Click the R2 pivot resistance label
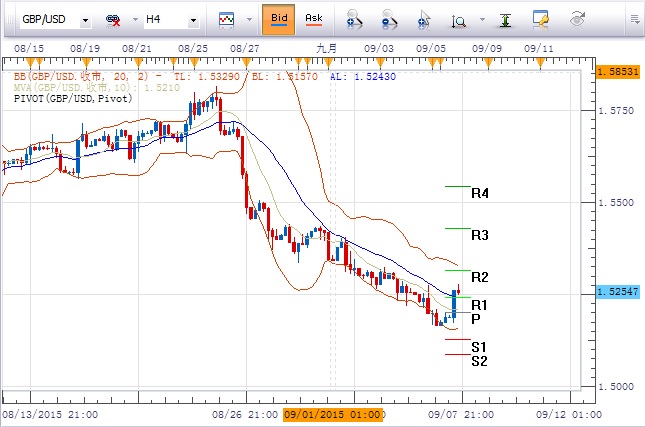 [x=480, y=277]
